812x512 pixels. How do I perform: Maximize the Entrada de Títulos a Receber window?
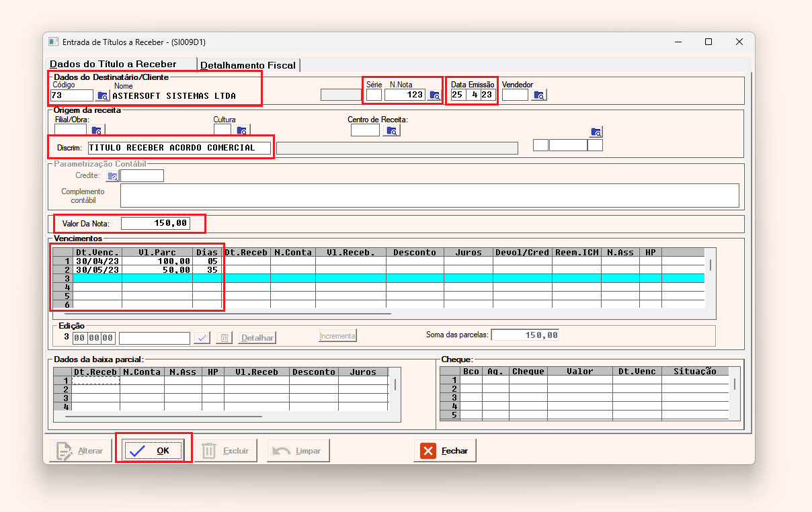pos(708,42)
